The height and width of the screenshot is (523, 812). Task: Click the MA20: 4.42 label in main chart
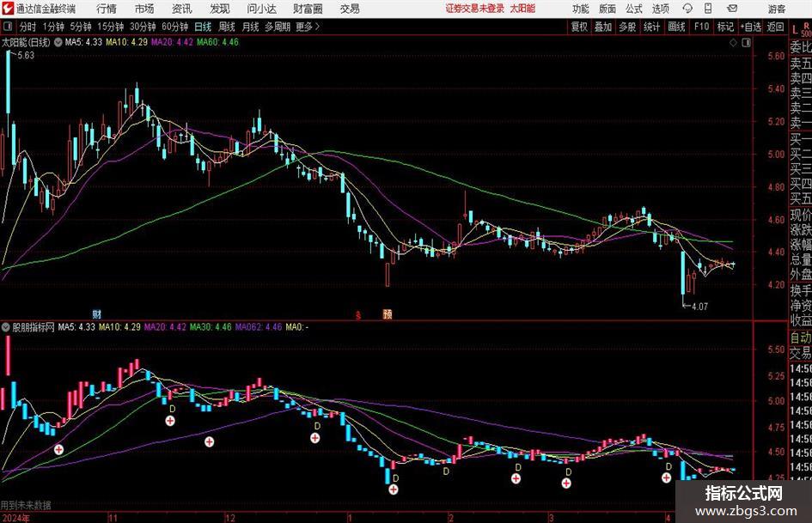coord(172,42)
